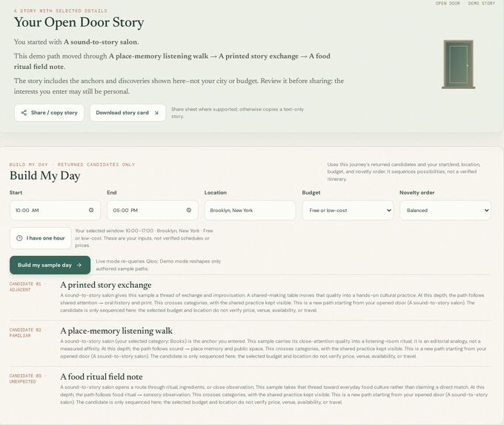
Task: Click the Share sheet where supported note
Action: (x=237, y=113)
